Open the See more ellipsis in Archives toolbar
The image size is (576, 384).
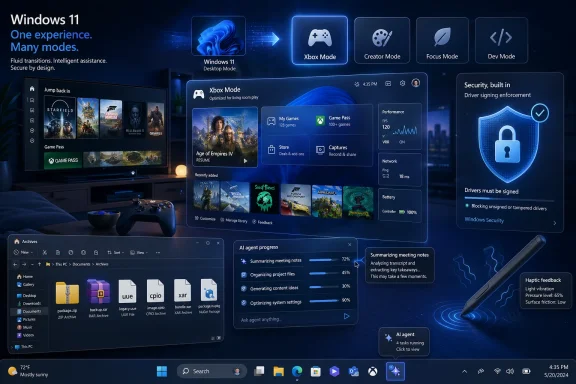click(x=158, y=252)
